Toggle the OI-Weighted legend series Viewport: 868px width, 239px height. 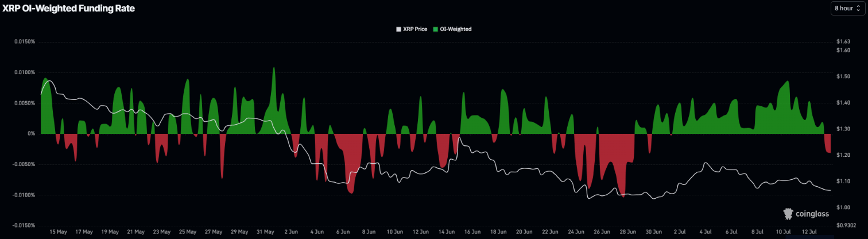(452, 29)
